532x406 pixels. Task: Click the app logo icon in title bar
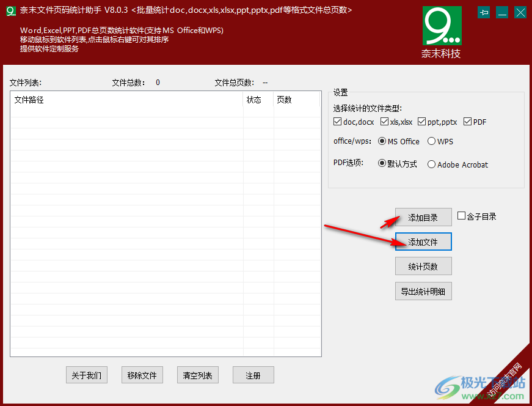tap(11, 11)
